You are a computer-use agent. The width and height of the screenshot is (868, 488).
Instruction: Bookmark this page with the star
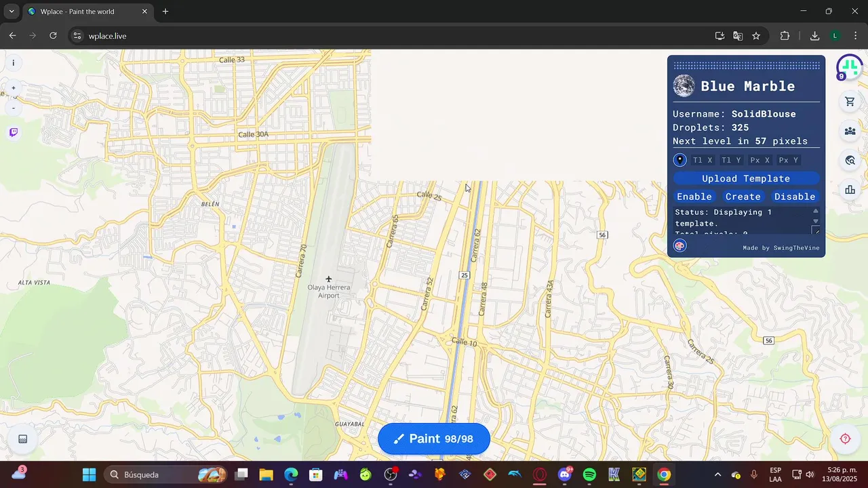(x=756, y=36)
